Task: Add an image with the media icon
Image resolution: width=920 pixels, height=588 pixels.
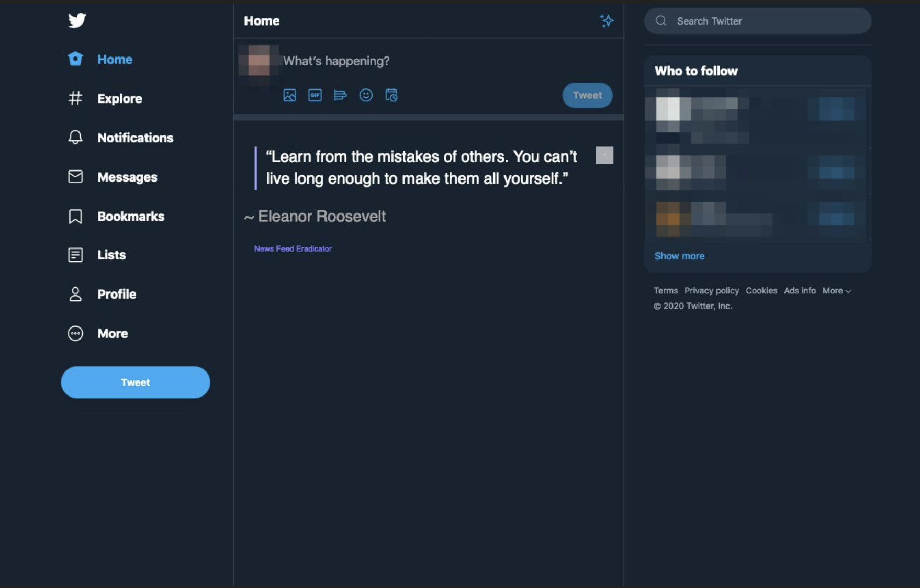Action: point(289,95)
